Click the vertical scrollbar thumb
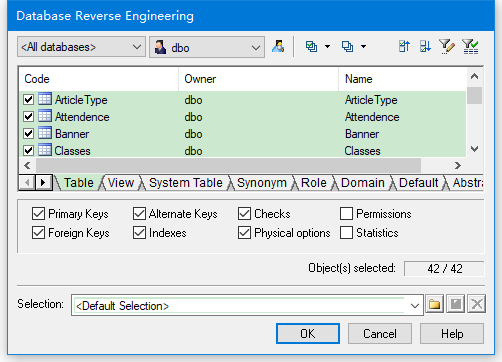The image size is (502, 362). click(474, 96)
